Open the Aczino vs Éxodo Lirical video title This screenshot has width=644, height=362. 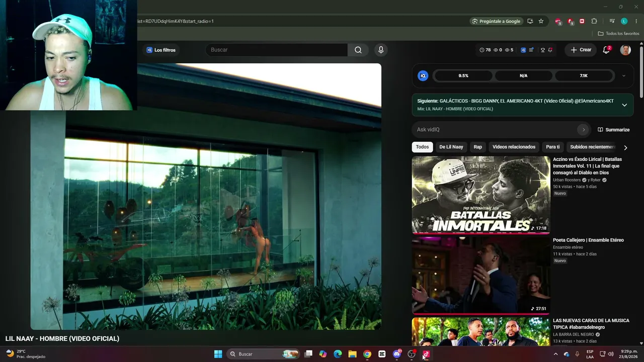[x=588, y=166]
